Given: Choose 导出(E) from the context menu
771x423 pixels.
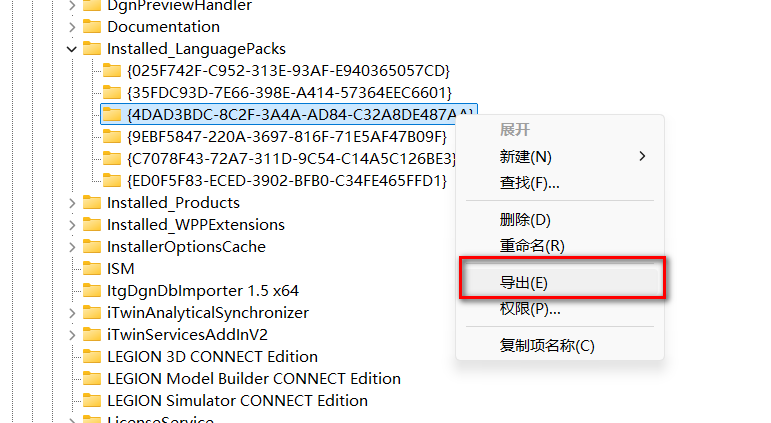Looking at the screenshot, I should (x=524, y=283).
